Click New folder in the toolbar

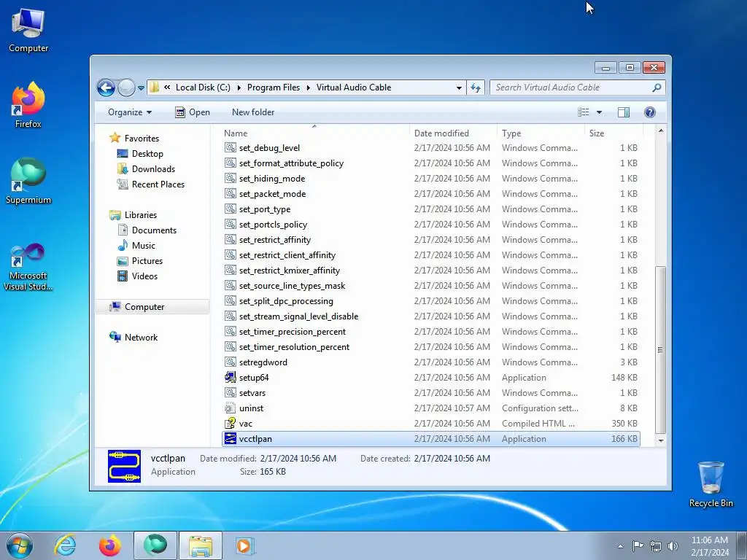tap(253, 112)
